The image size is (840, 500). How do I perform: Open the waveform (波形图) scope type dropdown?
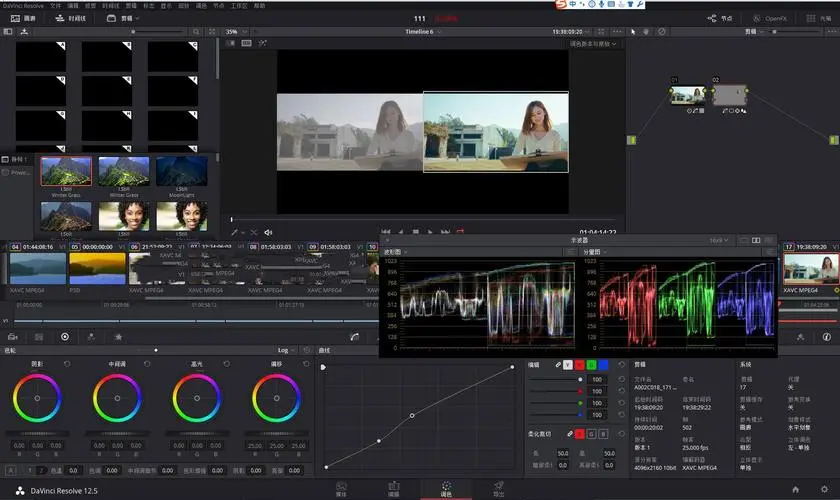(395, 252)
